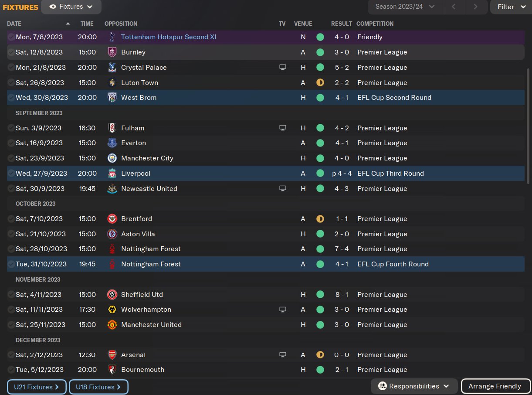
Task: Click the Manchester City club badge
Action: click(x=112, y=158)
